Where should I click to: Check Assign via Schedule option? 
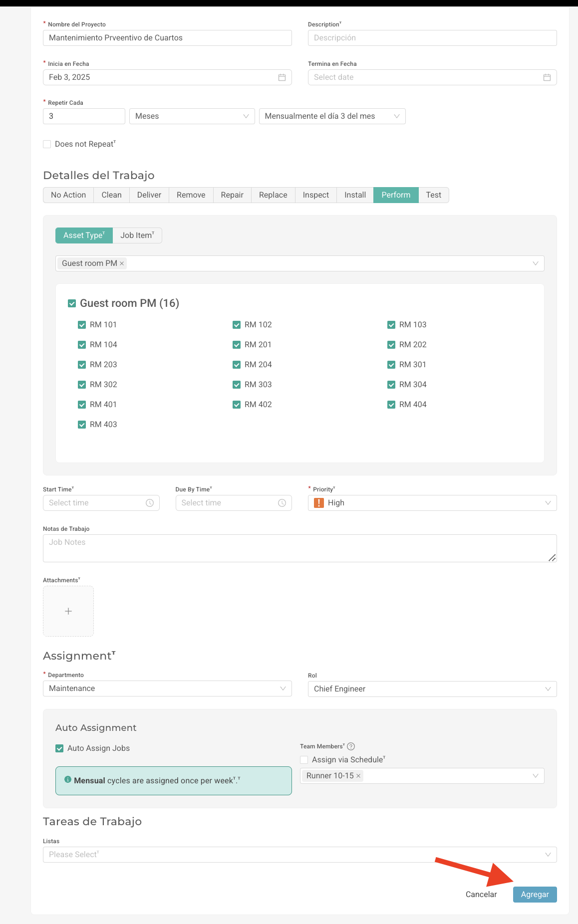pos(304,760)
